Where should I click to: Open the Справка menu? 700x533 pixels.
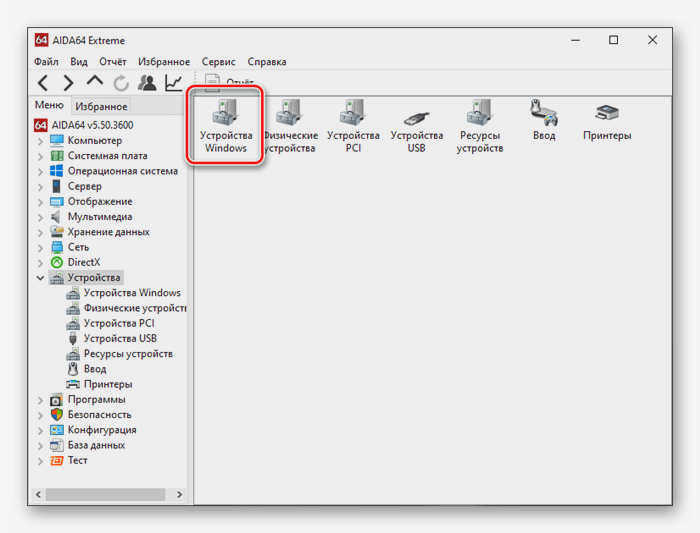[x=267, y=62]
